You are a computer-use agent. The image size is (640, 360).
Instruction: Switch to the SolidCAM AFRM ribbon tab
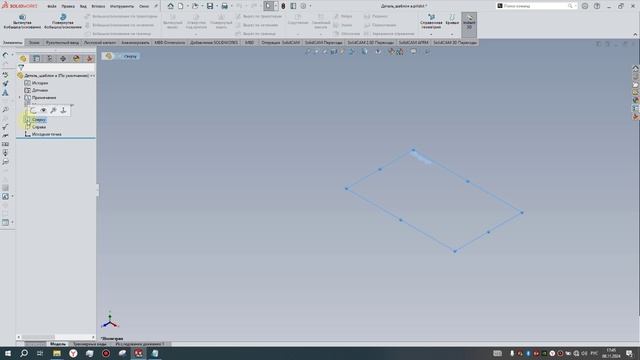click(x=413, y=42)
